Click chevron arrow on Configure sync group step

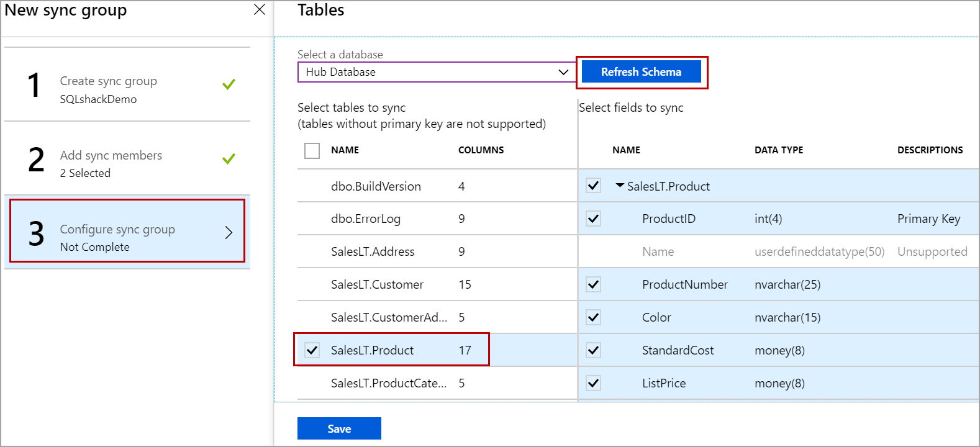click(x=229, y=232)
